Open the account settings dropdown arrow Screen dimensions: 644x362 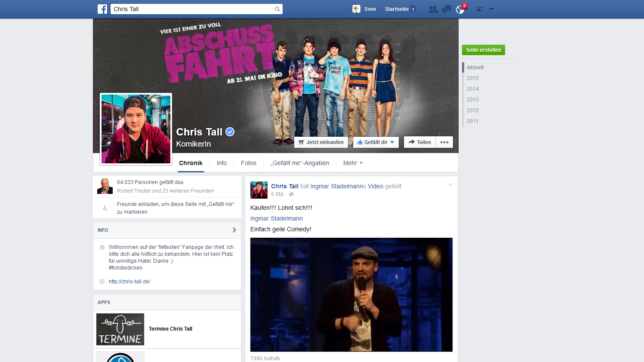coord(491,9)
